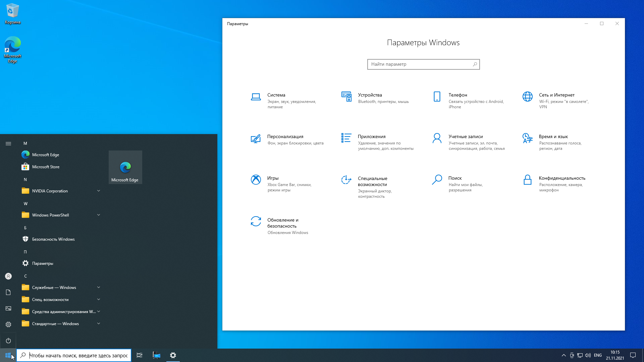Open Конфиденциальность lock icon settings
Viewport: 644px width, 362px height.
[527, 180]
